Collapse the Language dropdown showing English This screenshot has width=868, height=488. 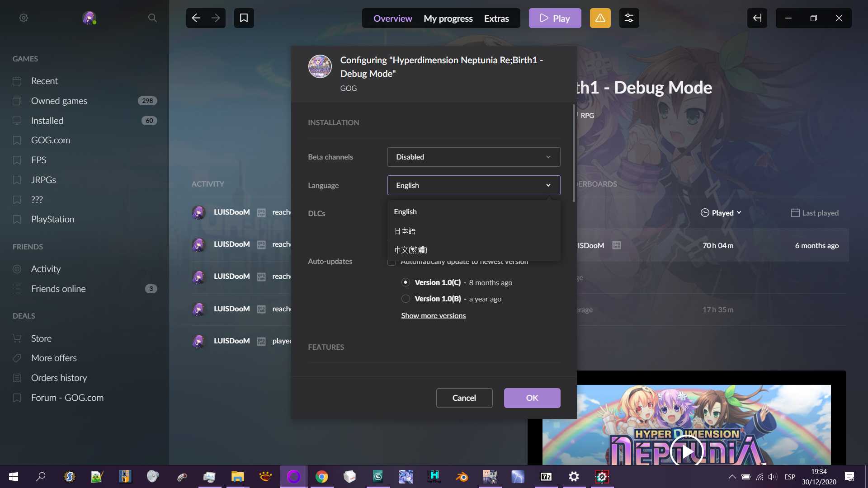(x=474, y=185)
